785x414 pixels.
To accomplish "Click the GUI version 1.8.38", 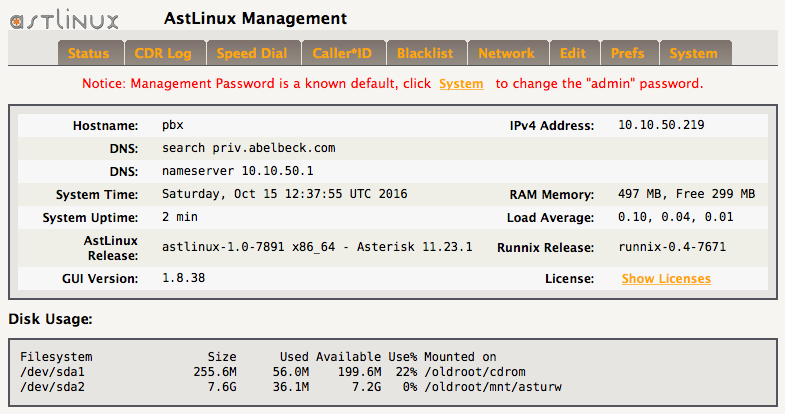I will pos(184,278).
